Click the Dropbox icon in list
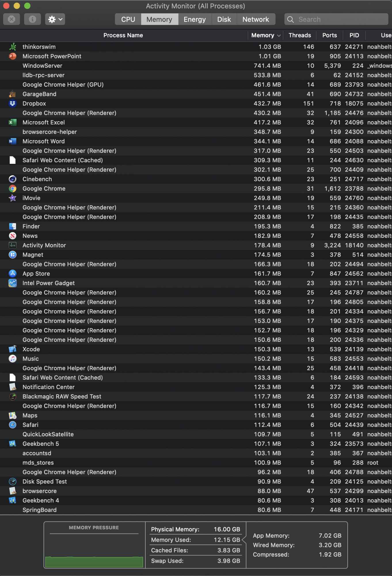Screen dimensions: 392x576 pyautogui.click(x=12, y=103)
